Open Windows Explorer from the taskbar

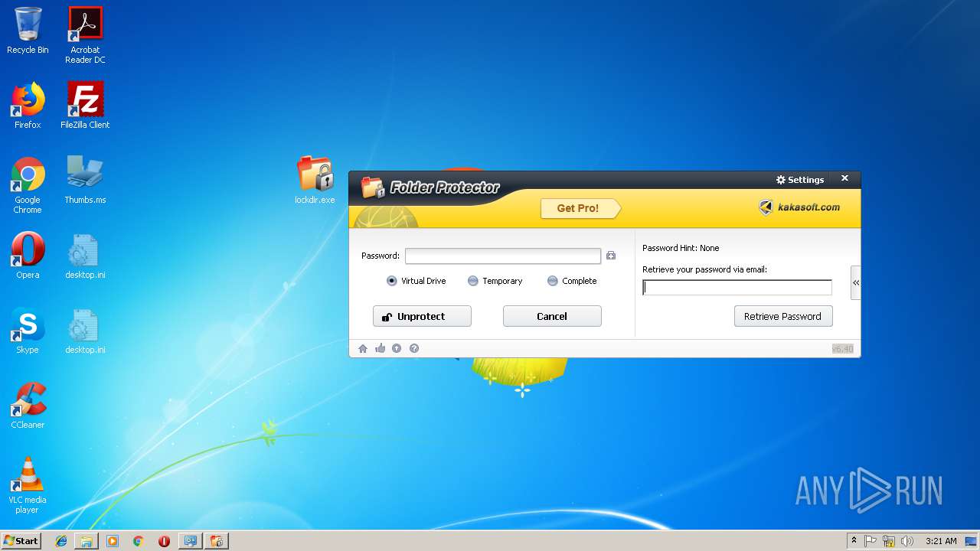coord(87,541)
